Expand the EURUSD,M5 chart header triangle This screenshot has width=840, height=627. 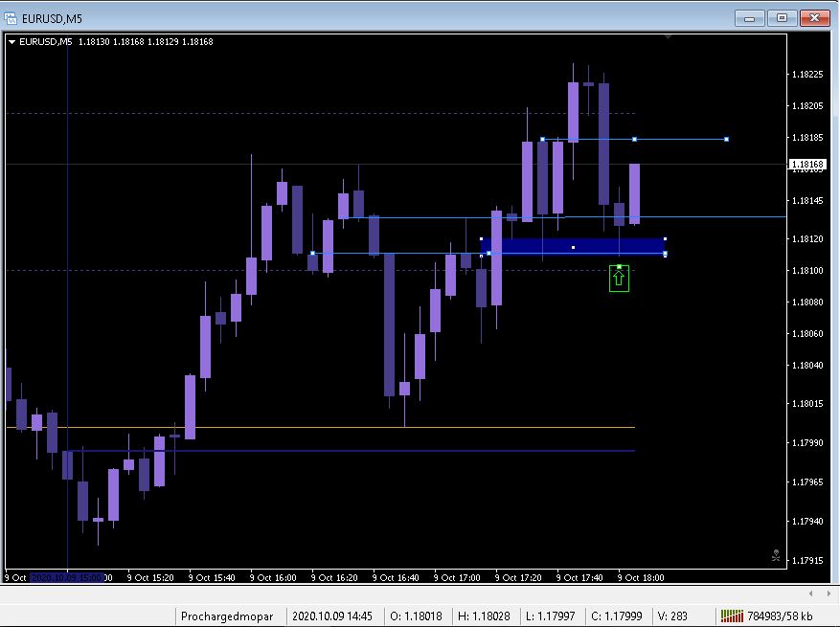[x=11, y=42]
